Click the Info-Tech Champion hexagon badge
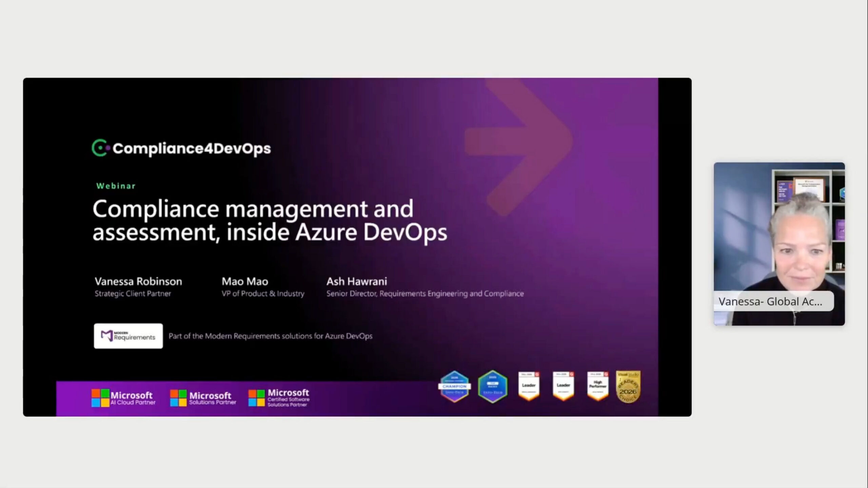This screenshot has width=868, height=488. click(x=454, y=387)
